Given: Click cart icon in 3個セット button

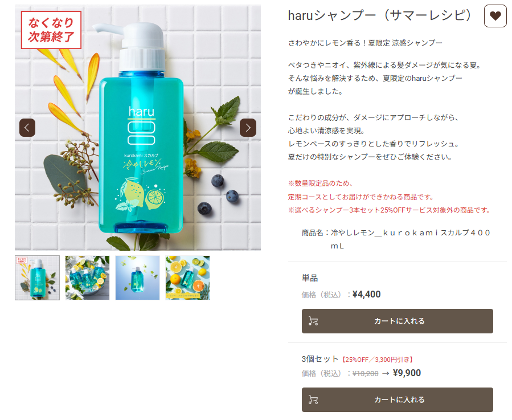Looking at the screenshot, I should (313, 399).
